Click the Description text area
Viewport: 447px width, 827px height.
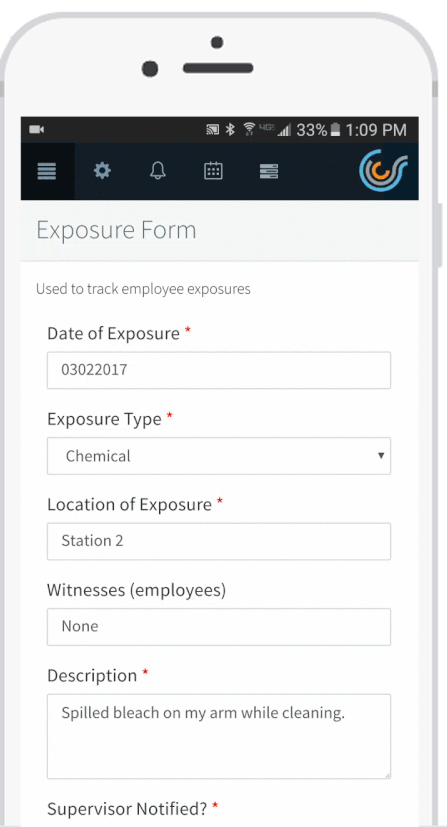click(x=219, y=736)
